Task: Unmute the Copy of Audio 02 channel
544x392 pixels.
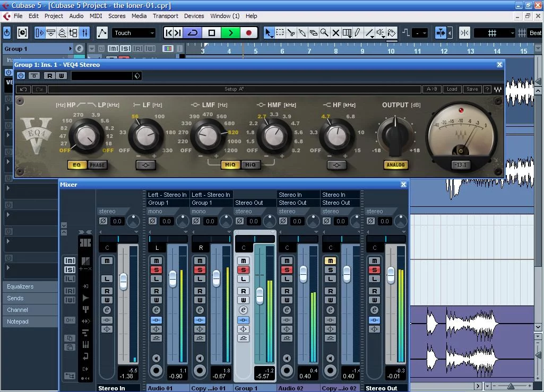Action: 330,260
